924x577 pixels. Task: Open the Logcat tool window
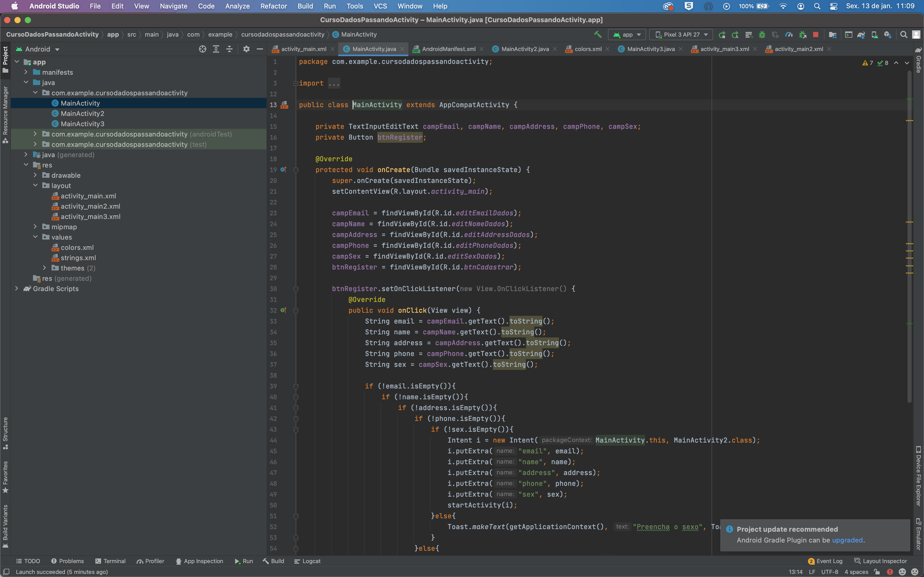tap(307, 561)
